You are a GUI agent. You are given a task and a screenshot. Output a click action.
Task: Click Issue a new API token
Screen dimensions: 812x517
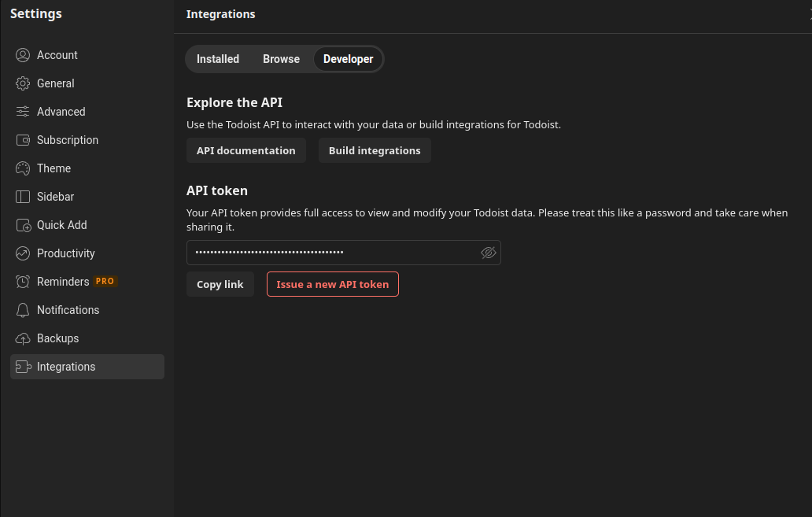(x=332, y=284)
